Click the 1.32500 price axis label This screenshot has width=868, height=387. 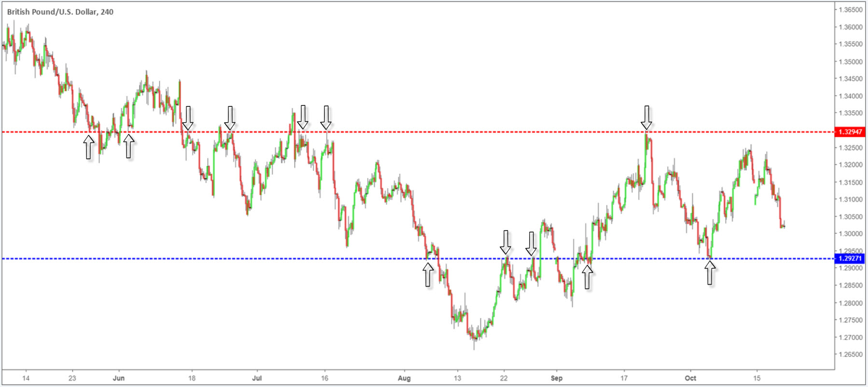point(850,148)
